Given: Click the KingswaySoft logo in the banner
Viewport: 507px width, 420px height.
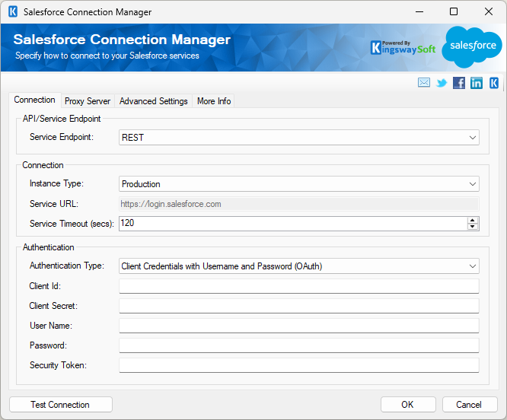Looking at the screenshot, I should 403,47.
